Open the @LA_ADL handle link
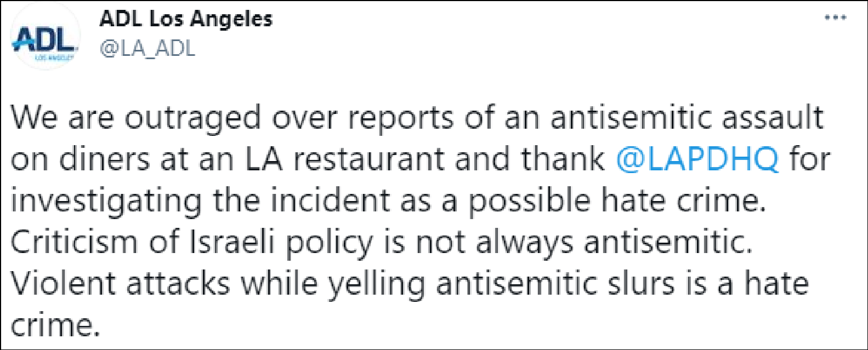868x350 pixels. (147, 49)
